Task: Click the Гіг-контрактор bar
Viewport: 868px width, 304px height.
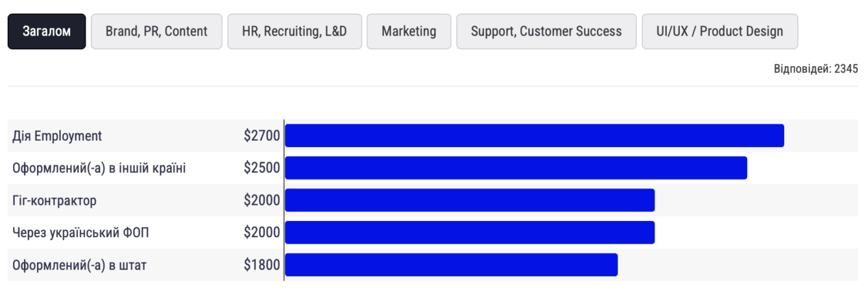Action: [470, 200]
